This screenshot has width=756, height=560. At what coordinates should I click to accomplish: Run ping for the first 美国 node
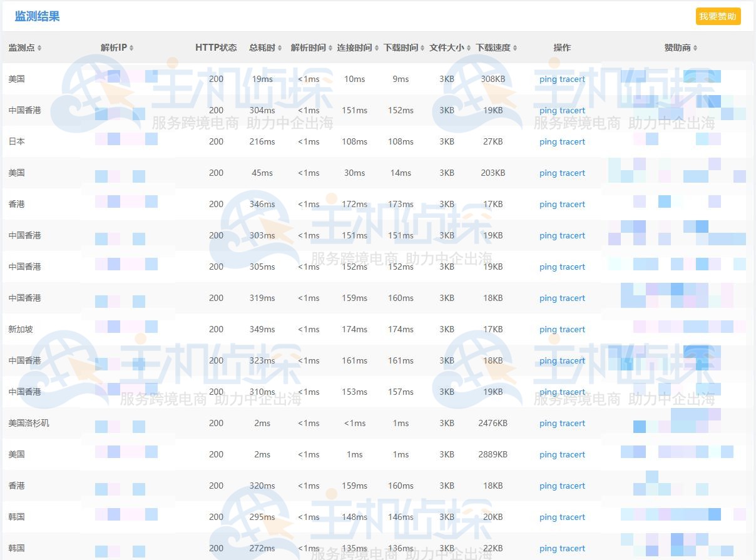click(x=547, y=79)
